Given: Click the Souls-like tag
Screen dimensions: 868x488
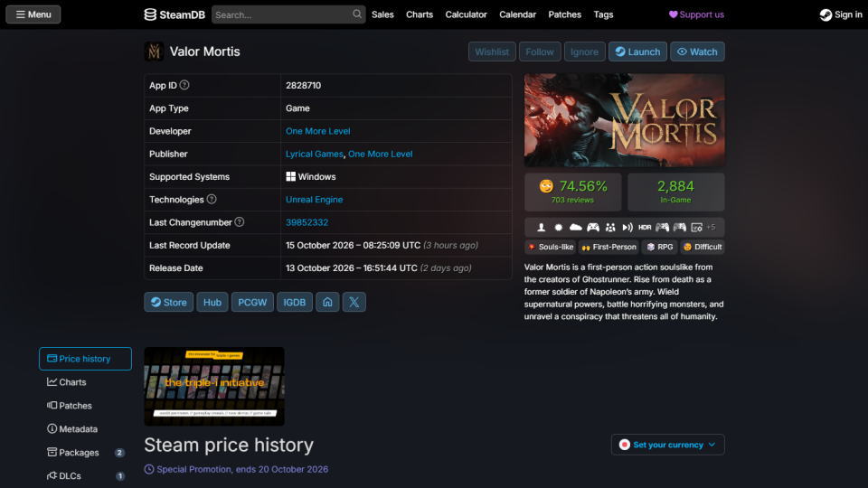Looking at the screenshot, I should [x=551, y=247].
